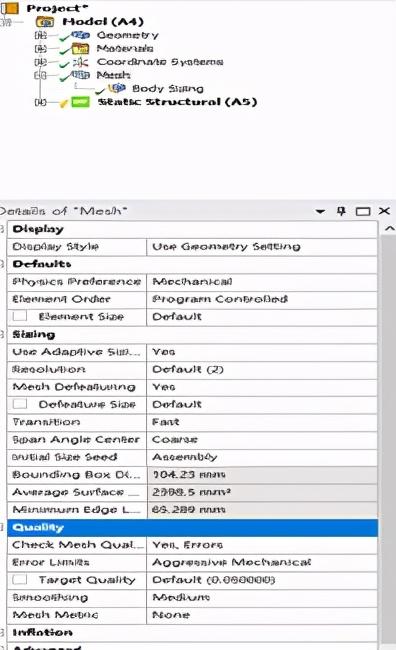Expand the Static Structural (A5) node
The image size is (396, 650).
point(41,102)
